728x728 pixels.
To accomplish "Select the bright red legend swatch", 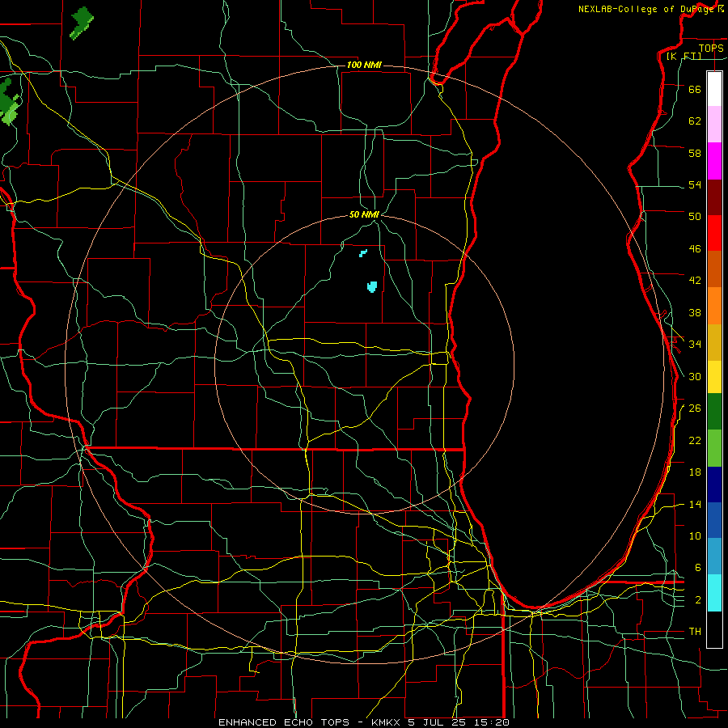I will tap(714, 233).
